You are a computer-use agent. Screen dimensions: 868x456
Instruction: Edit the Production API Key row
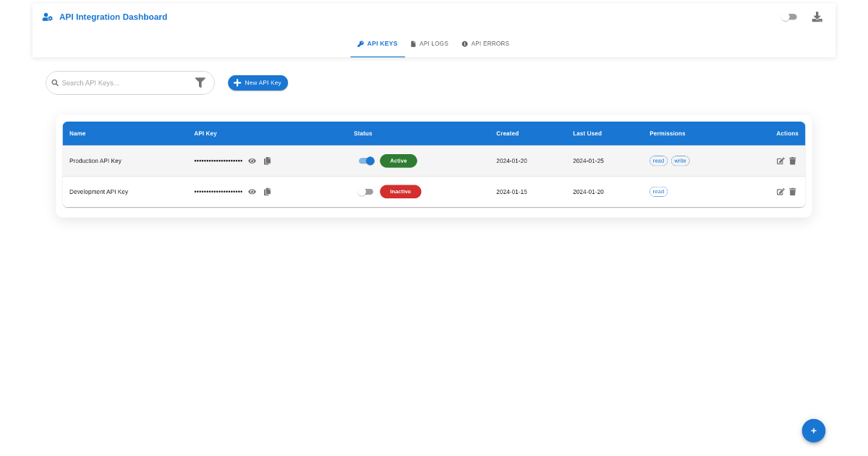pos(780,161)
